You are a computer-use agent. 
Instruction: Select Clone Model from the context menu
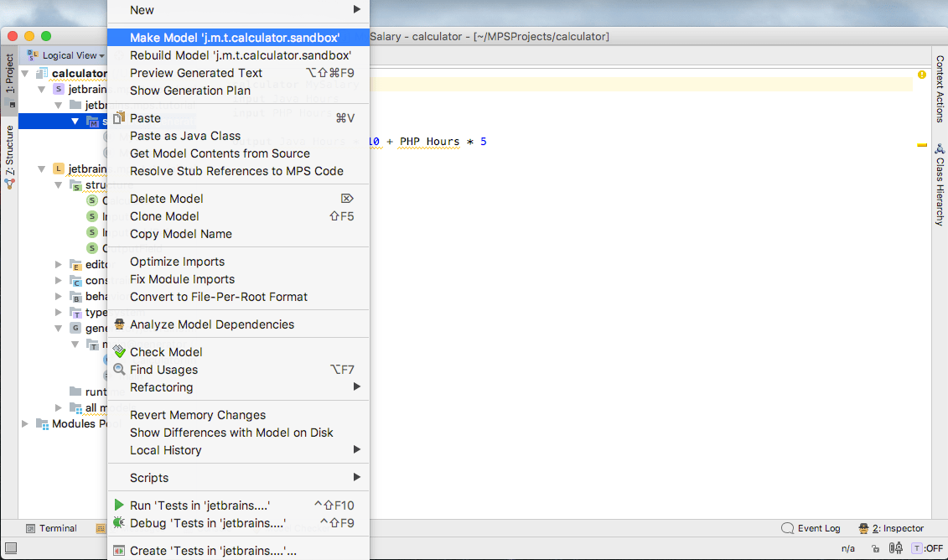point(164,216)
